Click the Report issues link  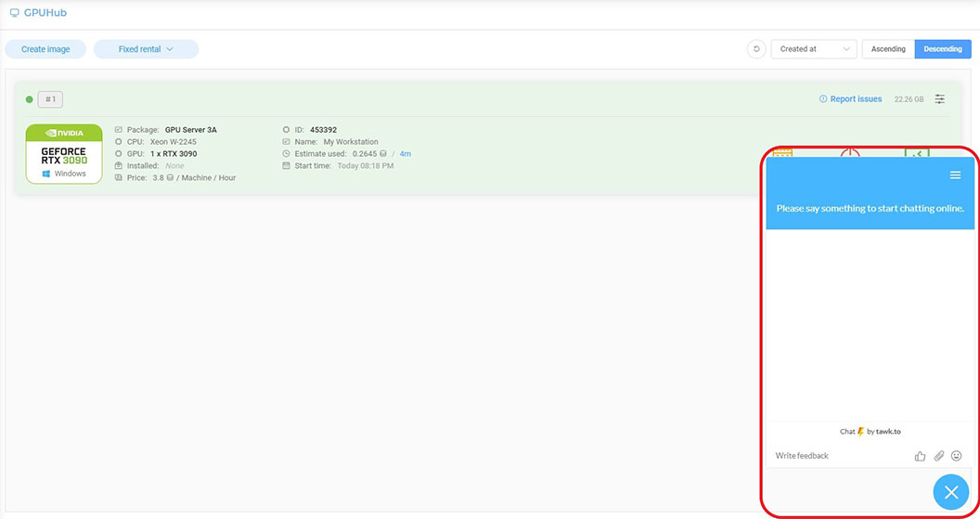click(851, 99)
